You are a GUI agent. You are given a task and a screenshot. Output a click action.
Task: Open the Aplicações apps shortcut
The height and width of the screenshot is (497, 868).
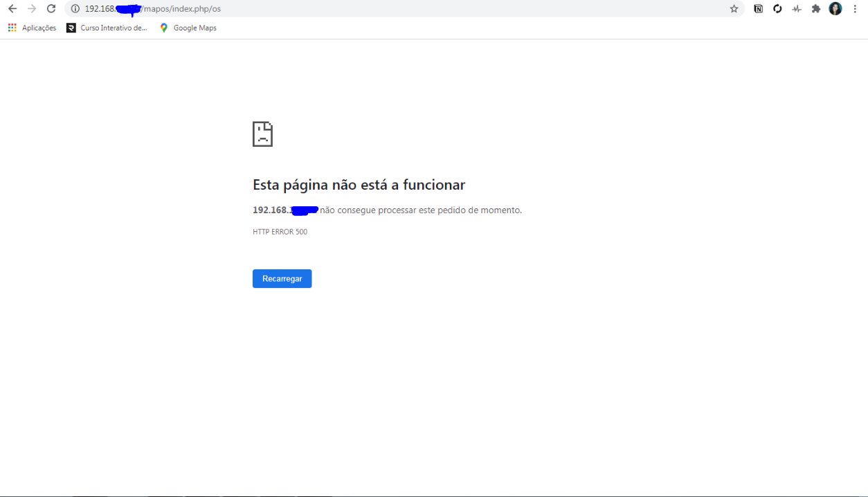click(32, 28)
